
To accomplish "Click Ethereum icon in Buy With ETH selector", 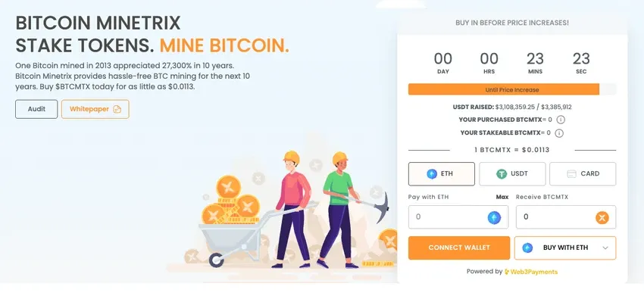I will [x=527, y=248].
